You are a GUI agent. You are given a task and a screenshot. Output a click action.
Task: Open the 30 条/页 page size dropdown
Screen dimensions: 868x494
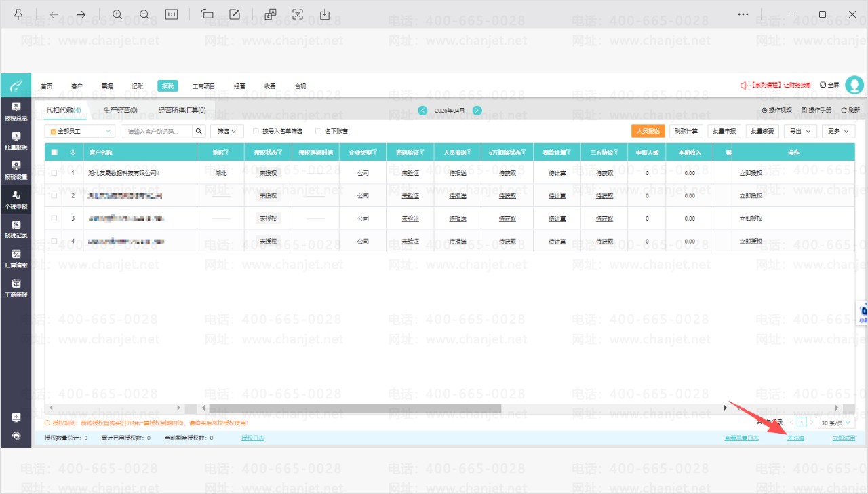(835, 423)
